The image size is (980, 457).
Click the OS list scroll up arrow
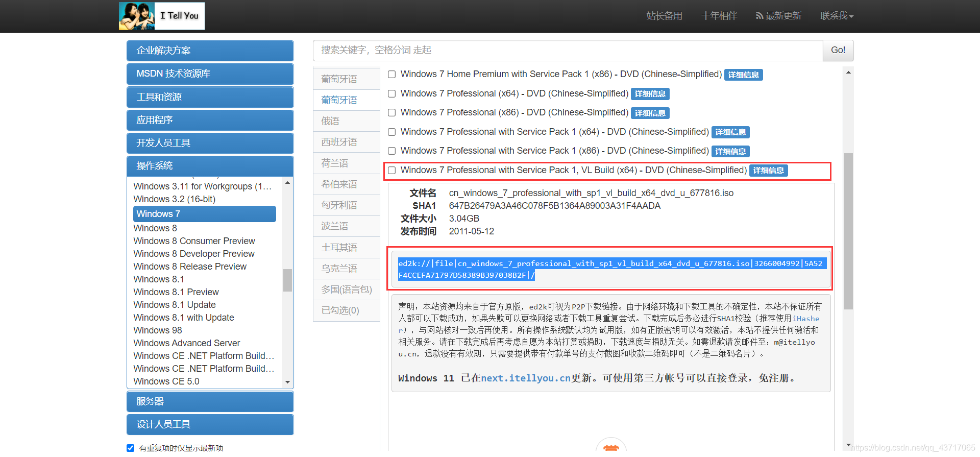(x=287, y=183)
